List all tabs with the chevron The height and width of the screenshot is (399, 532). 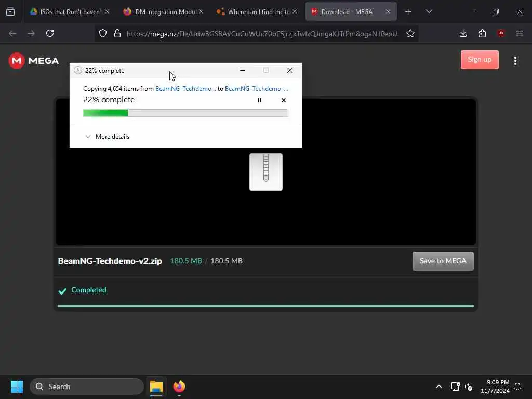[429, 11]
